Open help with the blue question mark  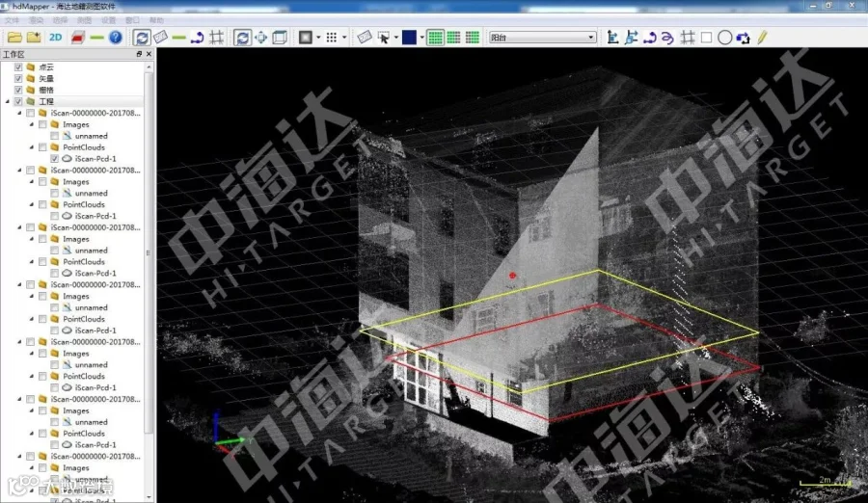[x=115, y=38]
